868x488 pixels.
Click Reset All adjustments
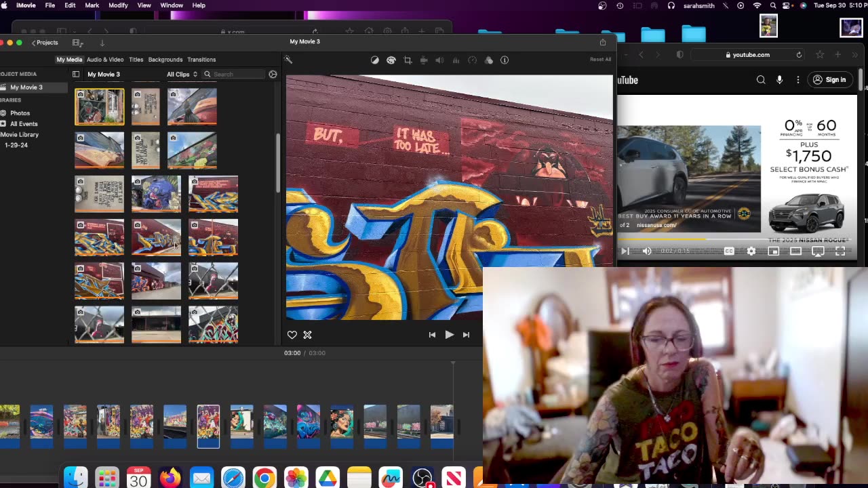coord(600,60)
